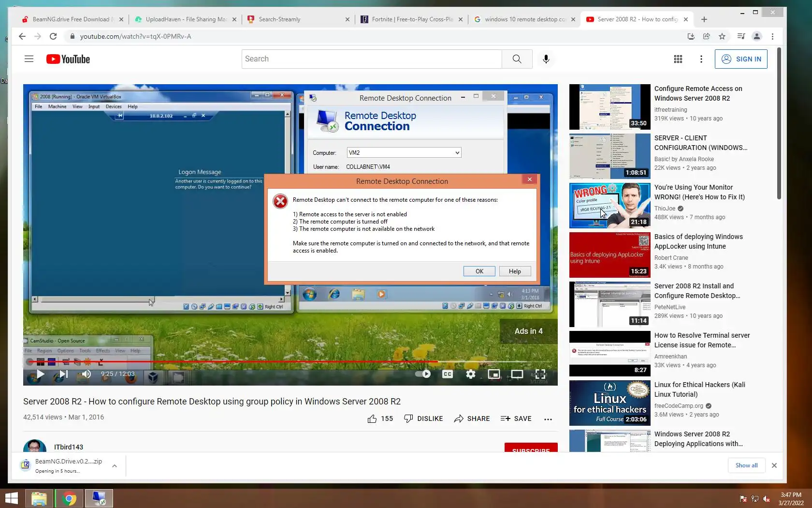Switch to the Search-Streamly tab

tap(298, 19)
